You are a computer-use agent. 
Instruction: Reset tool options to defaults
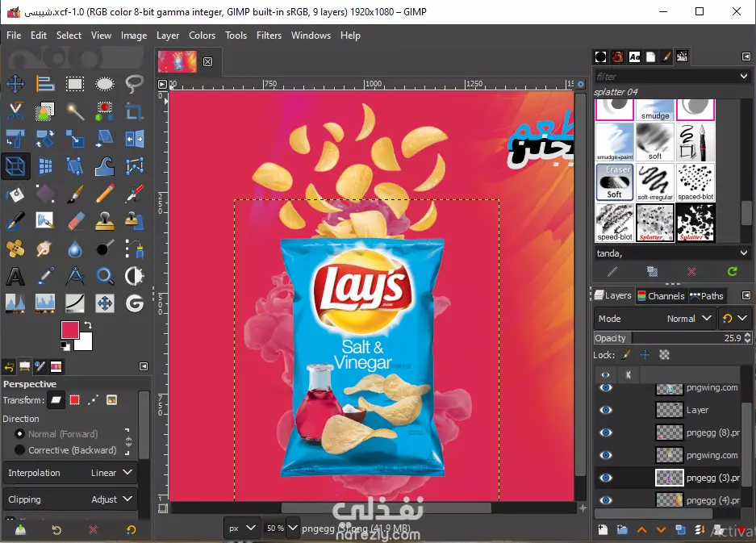tap(132, 530)
